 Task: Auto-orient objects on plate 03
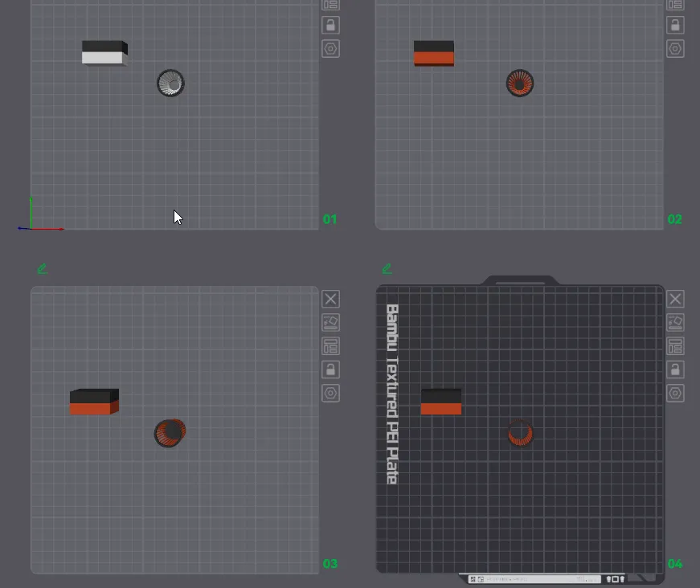click(330, 323)
